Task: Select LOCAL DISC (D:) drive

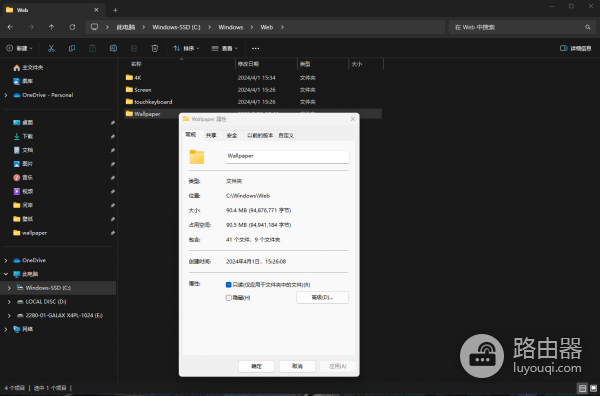Action: 42,301
